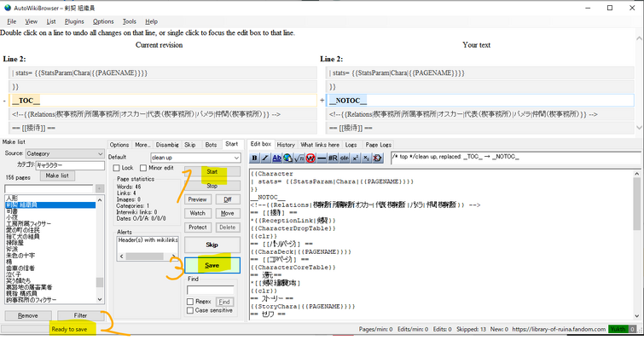This screenshot has height=340, width=644.
Task: Open the Source Category dropdown
Action: pos(65,153)
